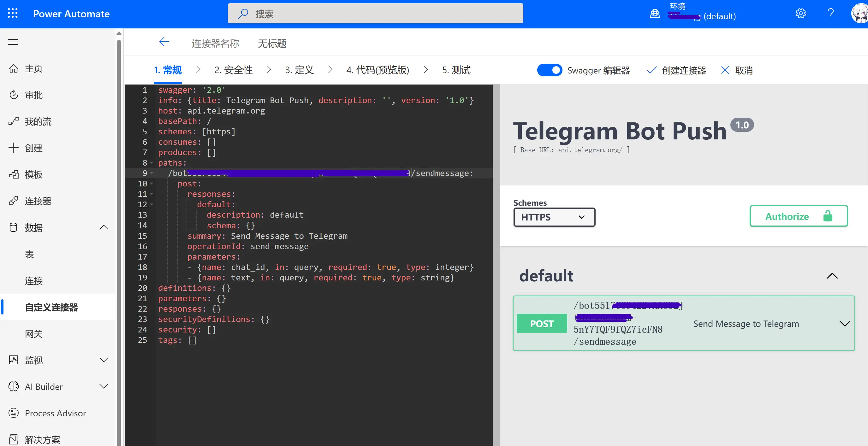Click the Process Advisor icon
Viewport: 868px width, 446px height.
14,413
